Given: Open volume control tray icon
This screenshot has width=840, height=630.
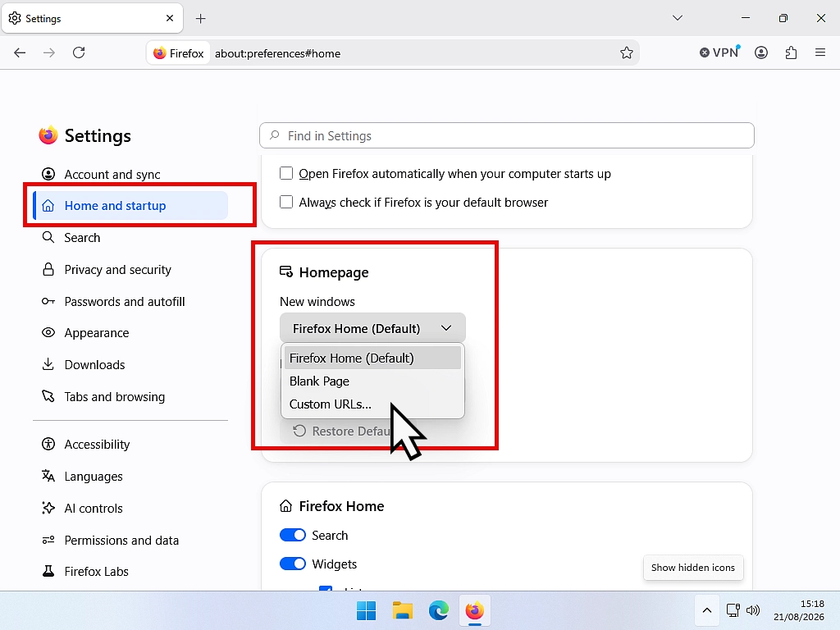Looking at the screenshot, I should pos(753,610).
